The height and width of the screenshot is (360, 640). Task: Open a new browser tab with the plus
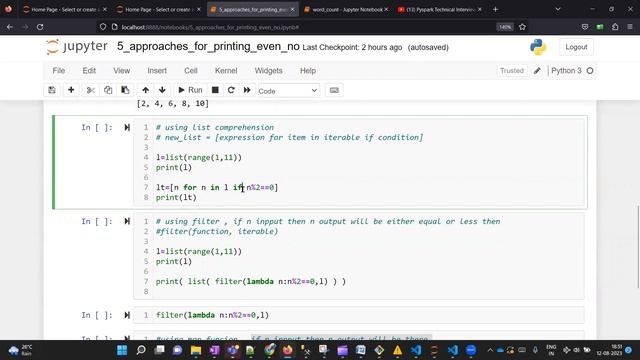pos(496,9)
